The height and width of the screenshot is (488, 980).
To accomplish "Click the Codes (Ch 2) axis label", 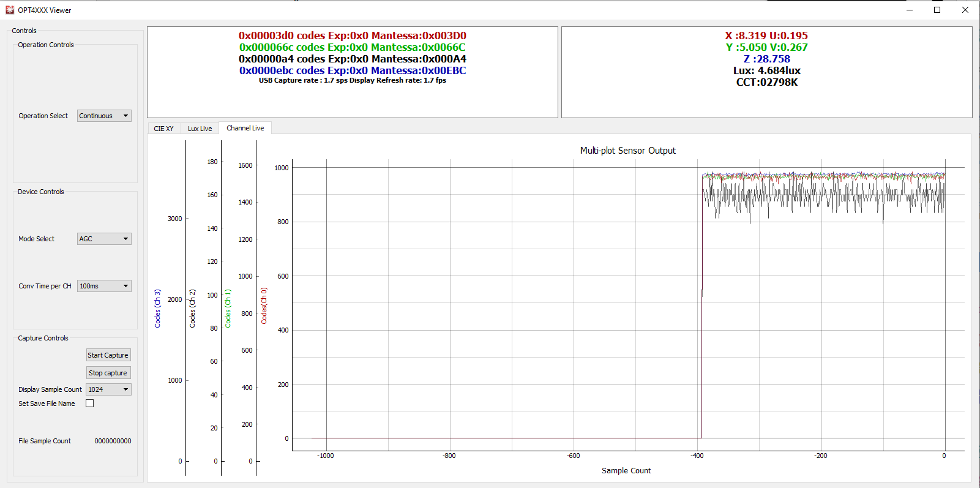I will (x=192, y=309).
